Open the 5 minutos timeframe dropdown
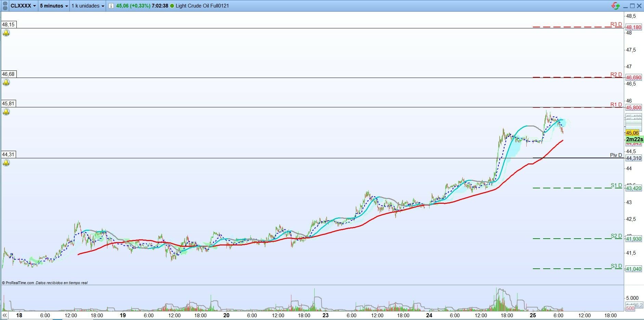The width and height of the screenshot is (644, 320). [54, 6]
